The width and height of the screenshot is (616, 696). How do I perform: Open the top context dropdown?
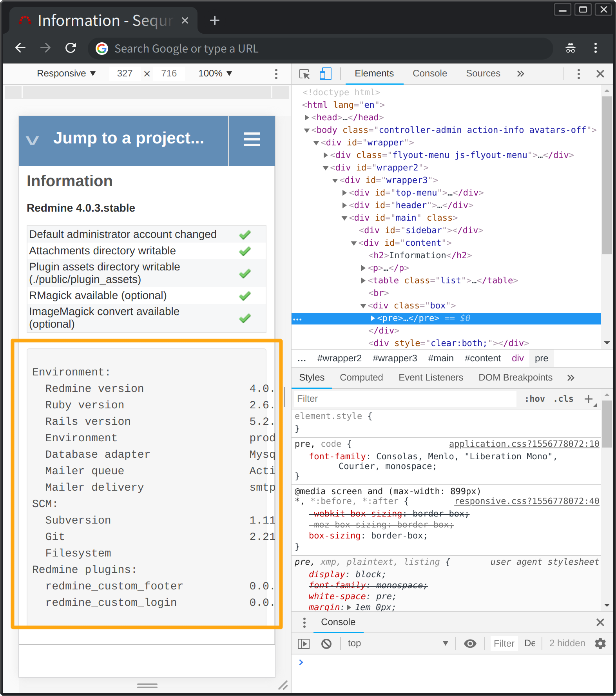[x=398, y=643]
